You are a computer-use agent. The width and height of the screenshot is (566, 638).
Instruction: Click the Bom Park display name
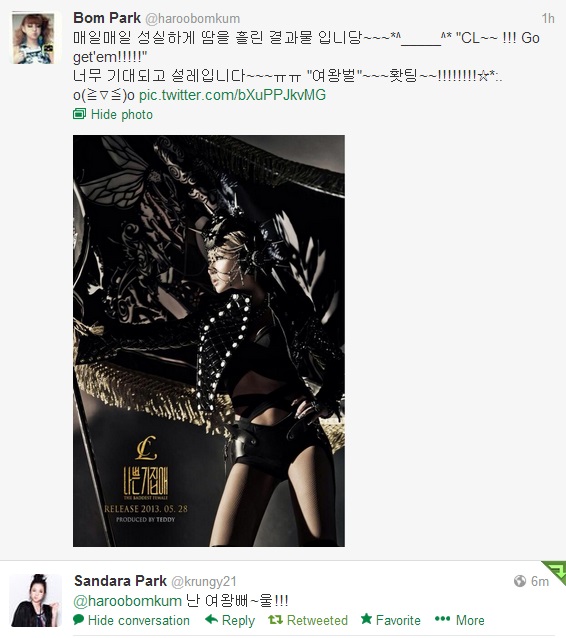click(107, 18)
